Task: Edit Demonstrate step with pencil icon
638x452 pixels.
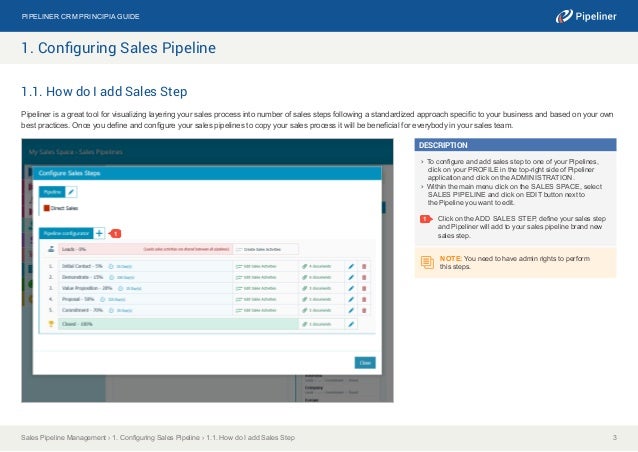Action: [351, 277]
